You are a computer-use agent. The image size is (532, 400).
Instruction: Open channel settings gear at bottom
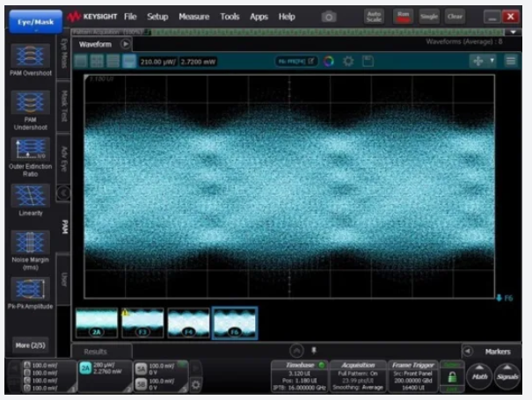[x=195, y=385]
